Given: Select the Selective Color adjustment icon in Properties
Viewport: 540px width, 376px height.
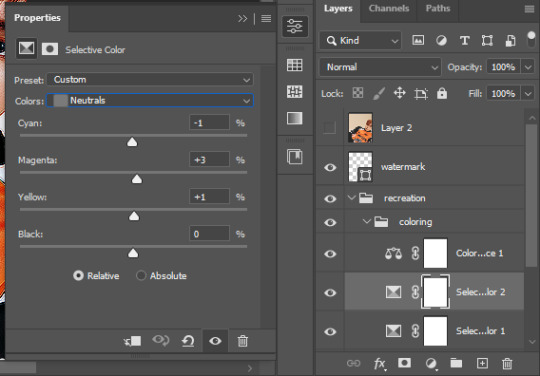Looking at the screenshot, I should pyautogui.click(x=27, y=49).
